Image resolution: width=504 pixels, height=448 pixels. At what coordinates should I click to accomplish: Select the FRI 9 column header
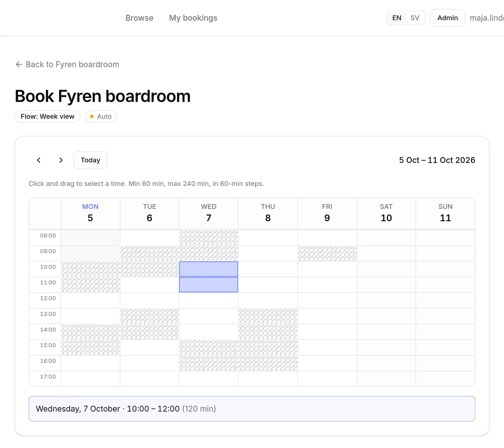327,213
